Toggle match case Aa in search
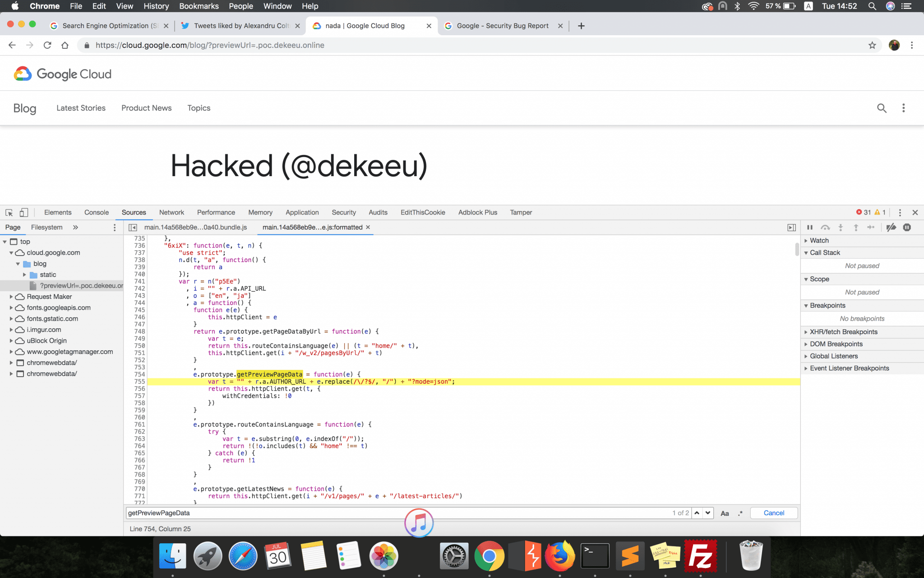924x578 pixels. (725, 513)
